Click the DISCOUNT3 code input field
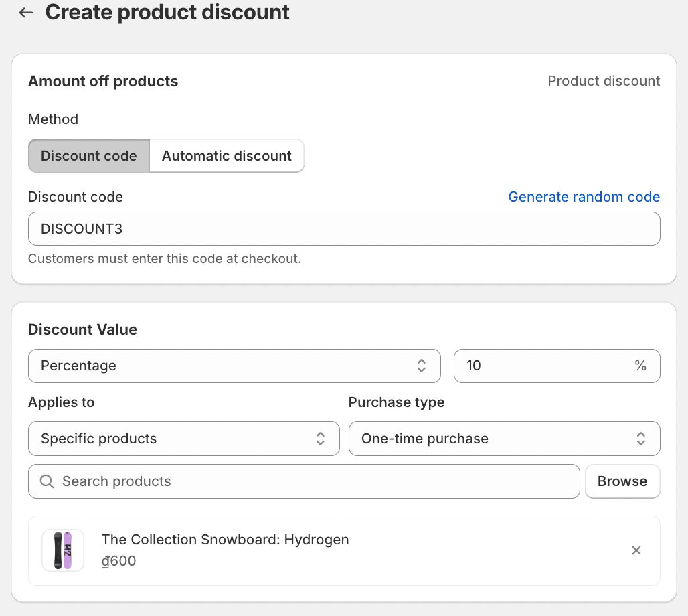Image resolution: width=688 pixels, height=616 pixels. pos(344,228)
